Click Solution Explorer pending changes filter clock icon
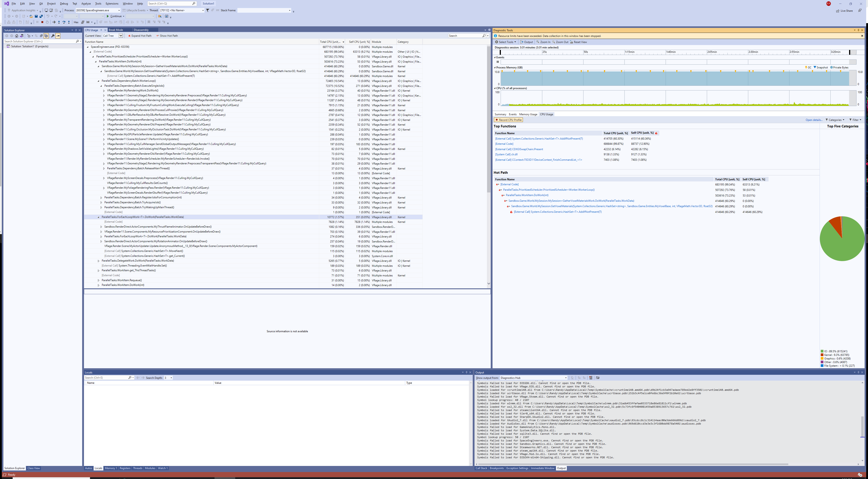The width and height of the screenshot is (868, 479). 29,36
